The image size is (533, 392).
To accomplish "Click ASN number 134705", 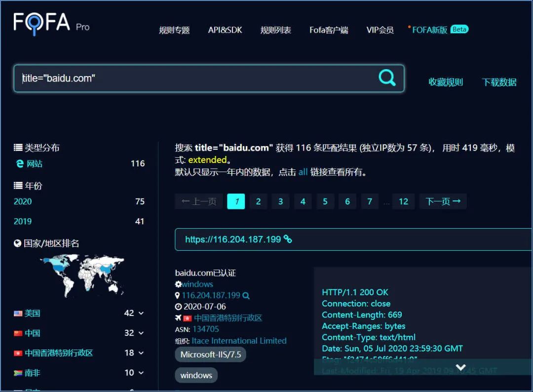I will click(206, 329).
